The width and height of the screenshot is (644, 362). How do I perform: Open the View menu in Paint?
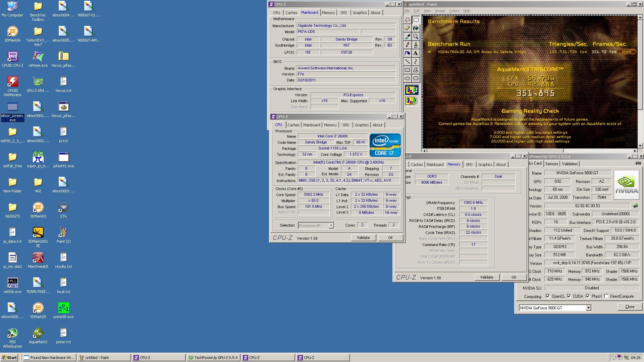427,11
